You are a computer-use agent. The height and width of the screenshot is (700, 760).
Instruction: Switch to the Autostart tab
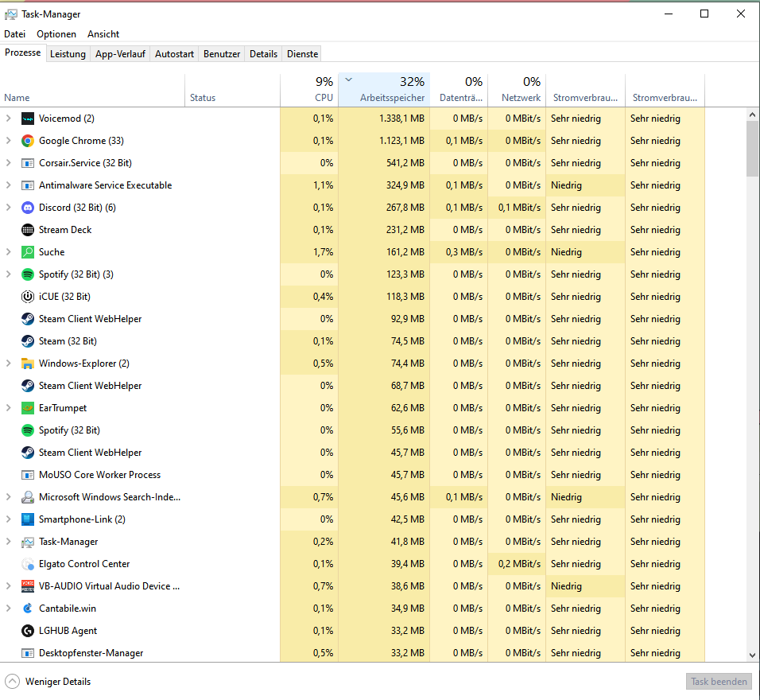(x=174, y=54)
